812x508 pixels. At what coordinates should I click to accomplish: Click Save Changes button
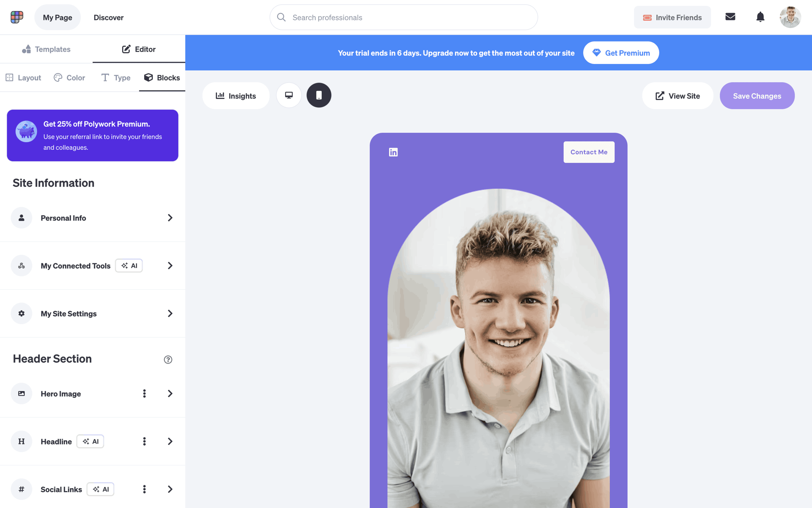757,96
